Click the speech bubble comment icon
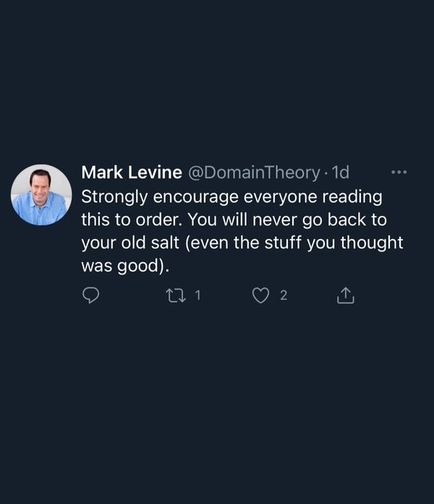The width and height of the screenshot is (434, 504). [90, 295]
